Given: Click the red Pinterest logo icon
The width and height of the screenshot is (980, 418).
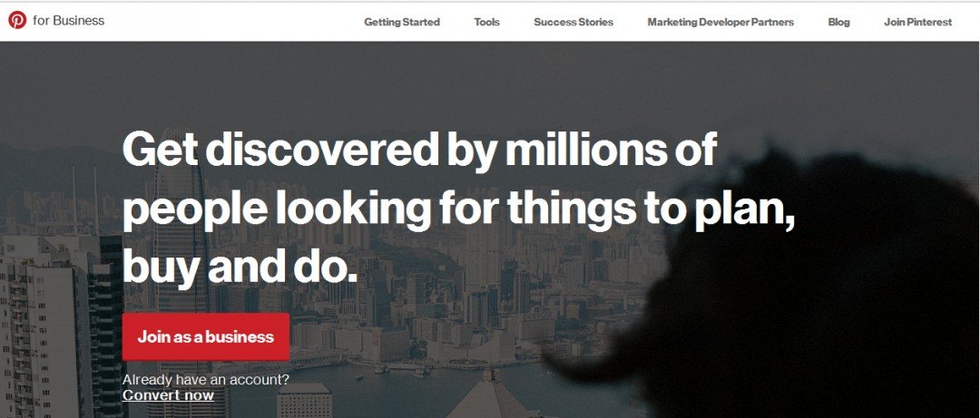Looking at the screenshot, I should click(x=17, y=21).
